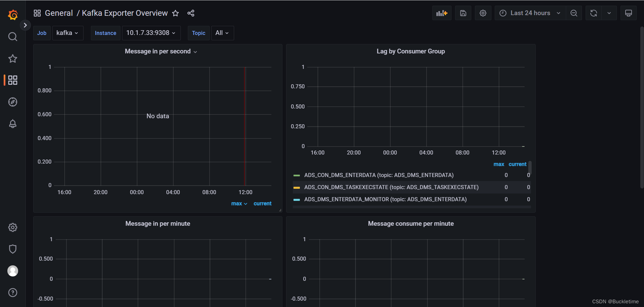Open the Configuration gear in sidebar
The height and width of the screenshot is (307, 644).
tap(13, 227)
